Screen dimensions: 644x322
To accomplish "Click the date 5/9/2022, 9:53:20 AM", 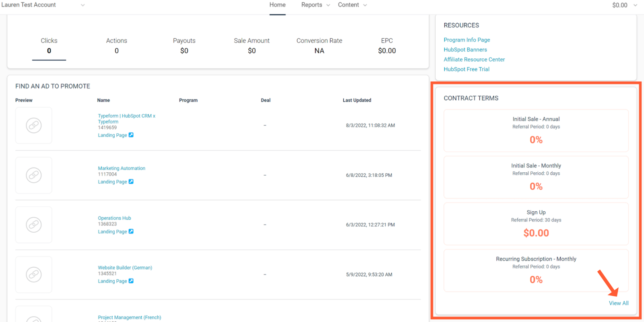I will [369, 275].
